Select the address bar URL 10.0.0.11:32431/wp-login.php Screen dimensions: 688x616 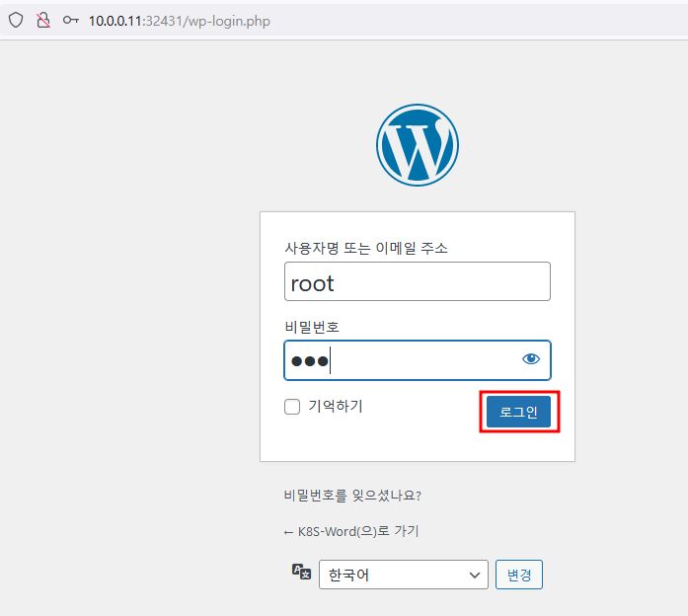[x=180, y=21]
